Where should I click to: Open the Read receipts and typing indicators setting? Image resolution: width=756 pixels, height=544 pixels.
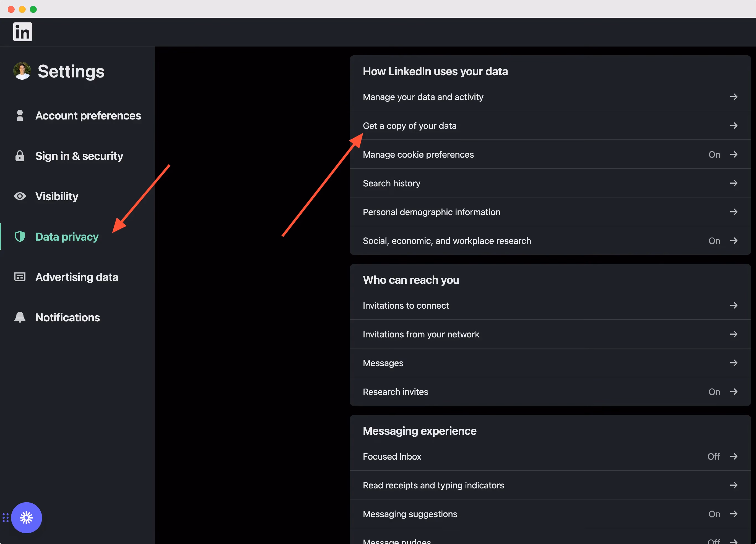click(550, 485)
